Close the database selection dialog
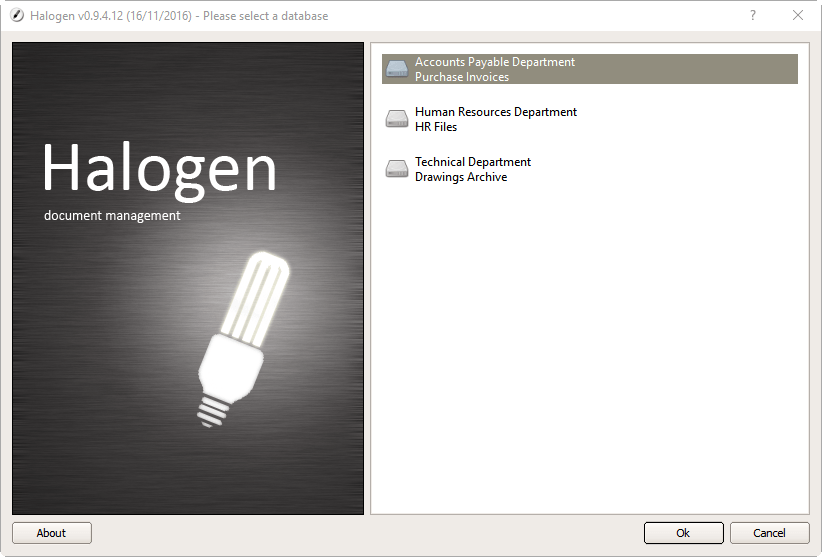Viewport: 822px width, 557px height. click(797, 16)
